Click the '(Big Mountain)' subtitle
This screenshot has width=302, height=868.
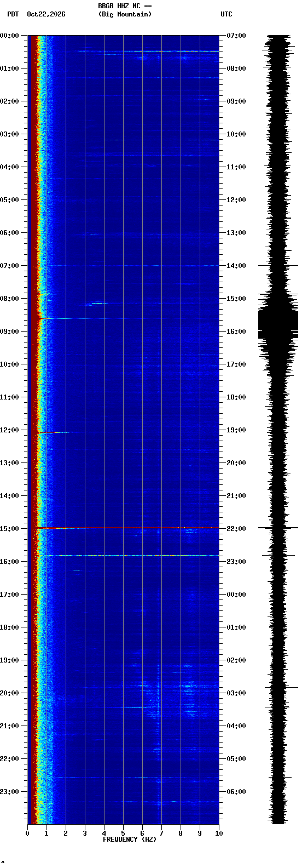(125, 14)
